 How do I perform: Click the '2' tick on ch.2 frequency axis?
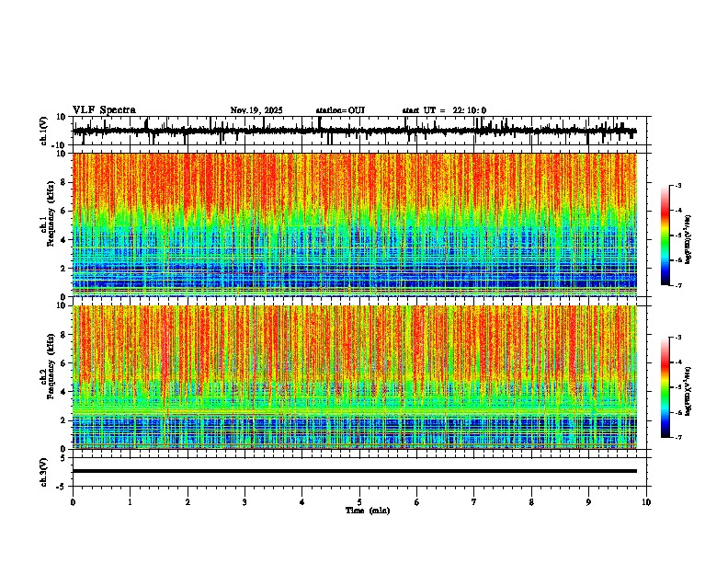click(x=64, y=420)
